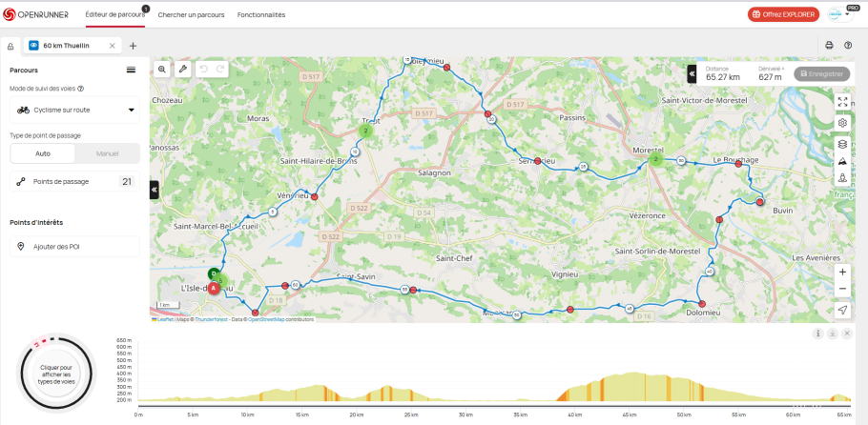
Task: Toggle visibility eye on 60 km Thuellin tab
Action: click(34, 46)
